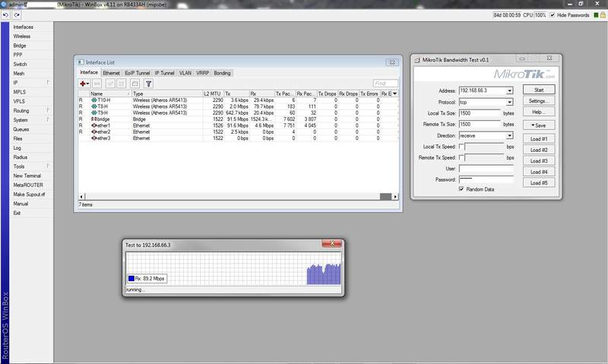This screenshot has height=364, width=608.
Task: Click the WinBox Undo arrow icon
Action: click(5, 15)
